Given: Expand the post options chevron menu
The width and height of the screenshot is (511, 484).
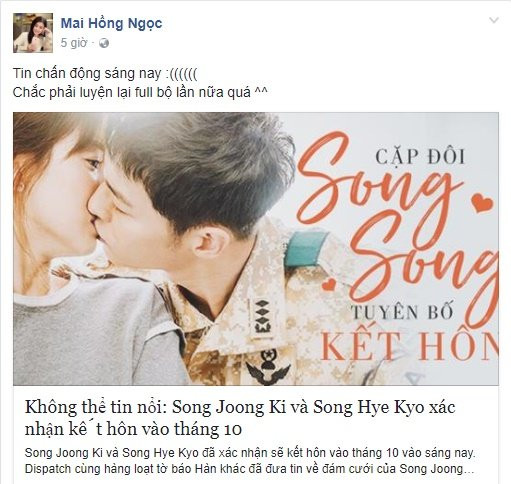Looking at the screenshot, I should point(493,20).
